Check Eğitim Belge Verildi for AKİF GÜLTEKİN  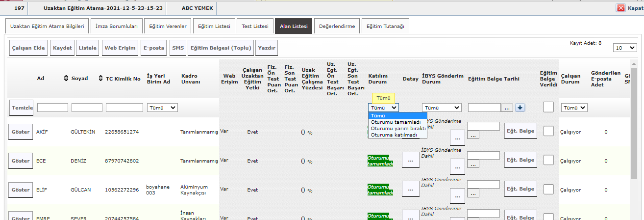pyautogui.click(x=548, y=131)
